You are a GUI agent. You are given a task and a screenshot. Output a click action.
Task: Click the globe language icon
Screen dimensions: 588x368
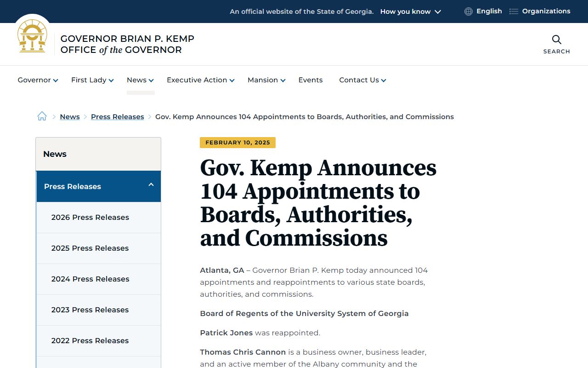(468, 11)
